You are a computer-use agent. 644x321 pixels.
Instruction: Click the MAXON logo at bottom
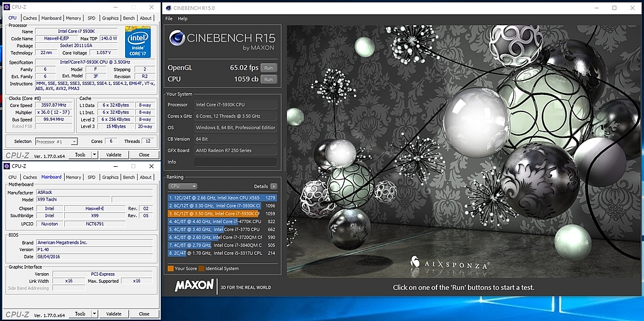194,285
